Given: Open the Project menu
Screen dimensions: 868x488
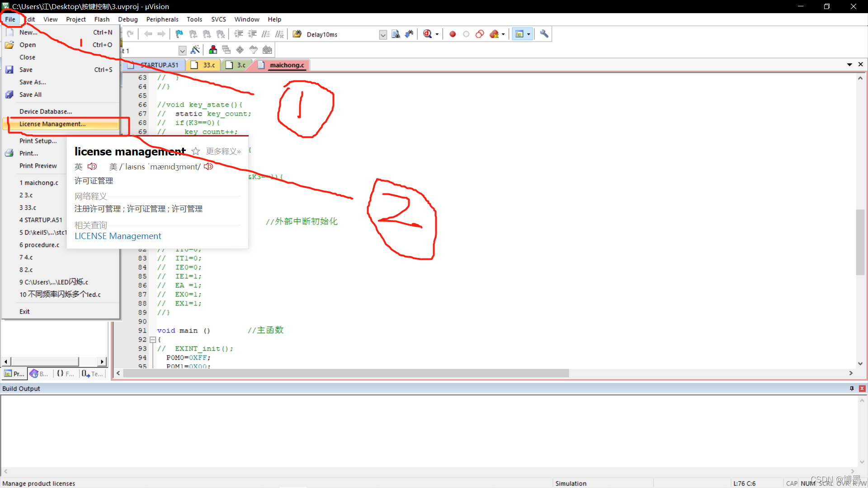Looking at the screenshot, I should coord(75,19).
